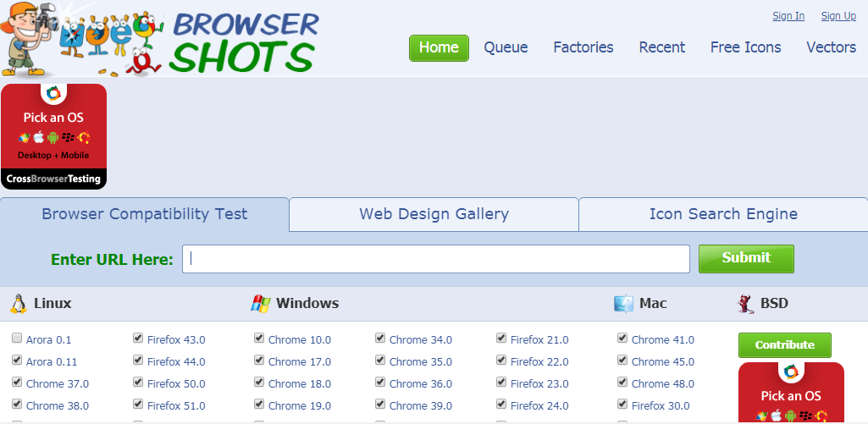Open the Recent page
The height and width of the screenshot is (424, 868).
(662, 47)
